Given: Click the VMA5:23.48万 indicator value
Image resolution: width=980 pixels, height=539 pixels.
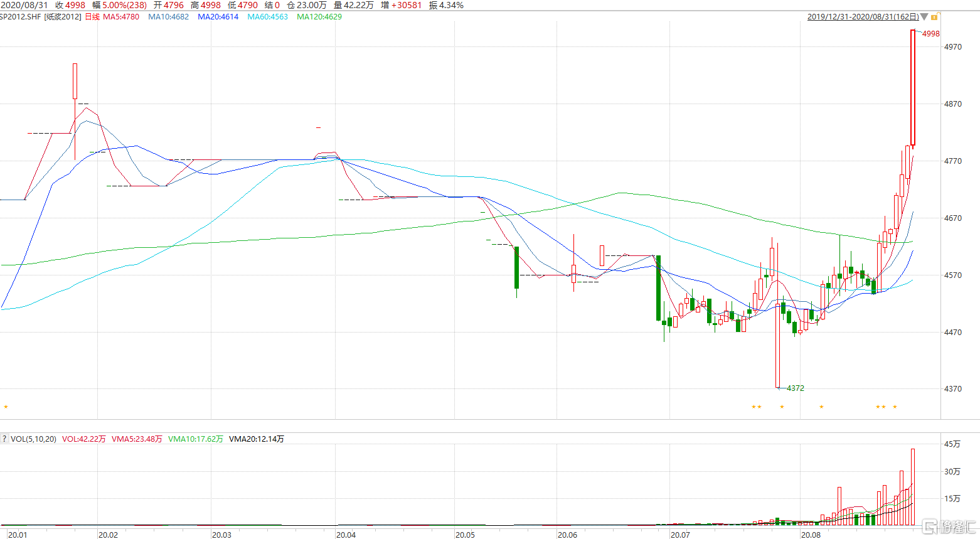Looking at the screenshot, I should coord(137,439).
